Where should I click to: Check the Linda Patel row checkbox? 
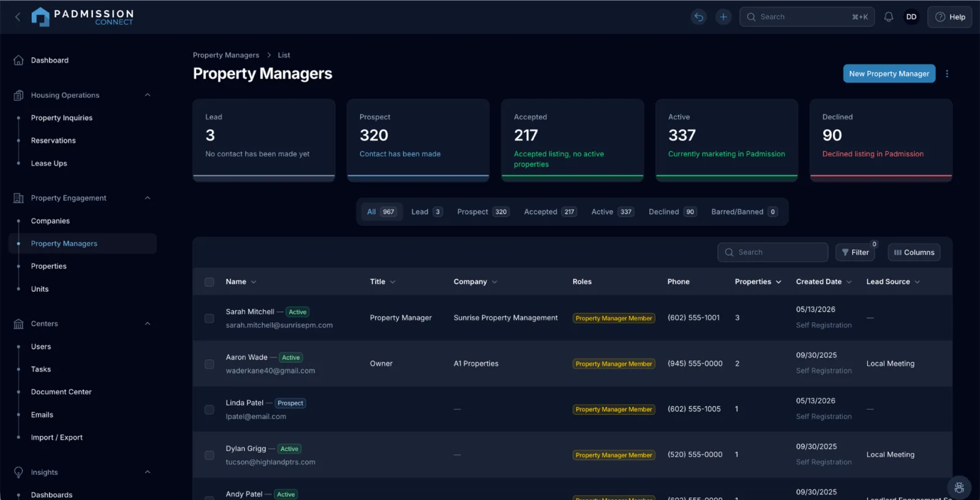pos(209,409)
